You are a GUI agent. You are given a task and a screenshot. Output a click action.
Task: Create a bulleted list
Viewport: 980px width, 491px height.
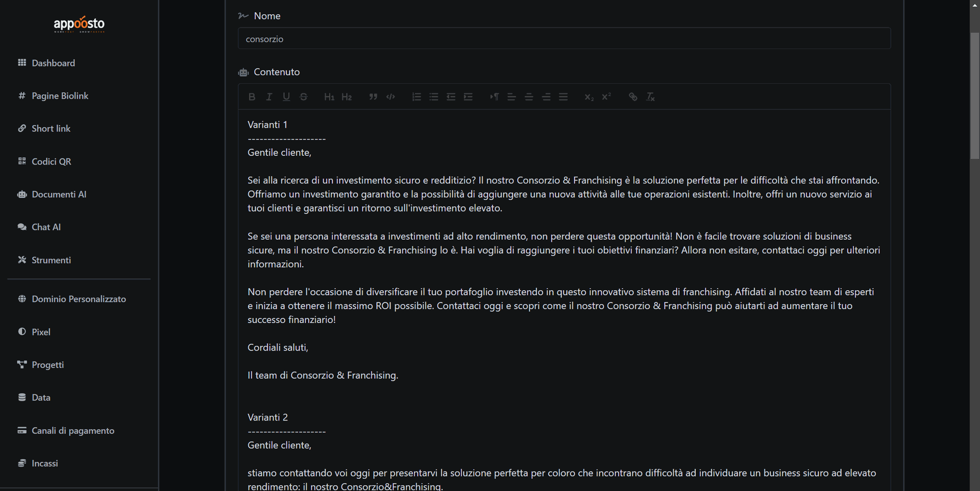[434, 97]
